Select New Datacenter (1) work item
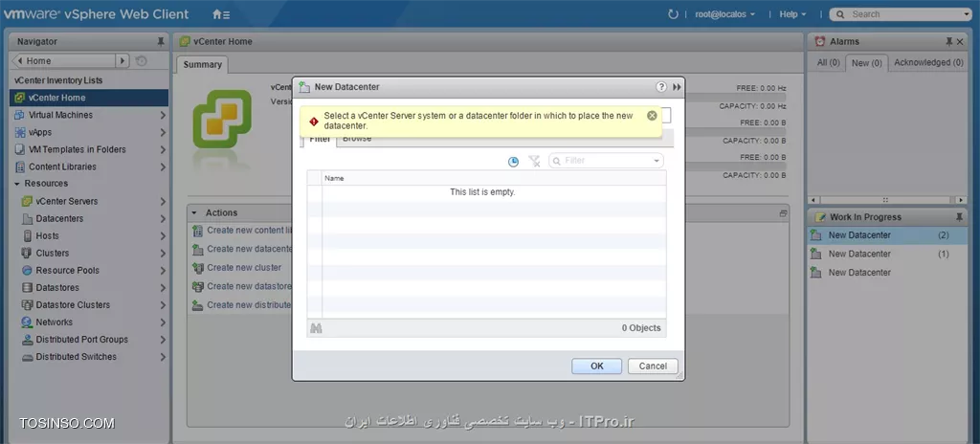This screenshot has width=980, height=444. (887, 254)
